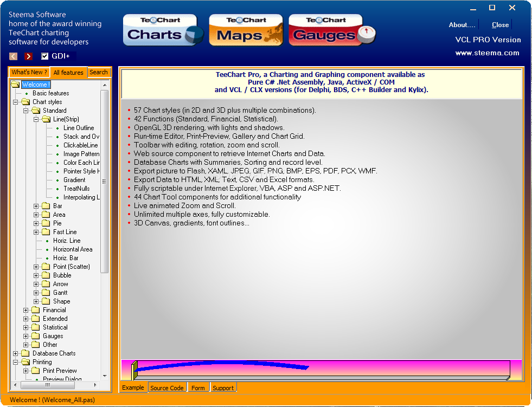The height and width of the screenshot is (407, 532).
Task: Select Horizontal Area tree item
Action: (73, 249)
